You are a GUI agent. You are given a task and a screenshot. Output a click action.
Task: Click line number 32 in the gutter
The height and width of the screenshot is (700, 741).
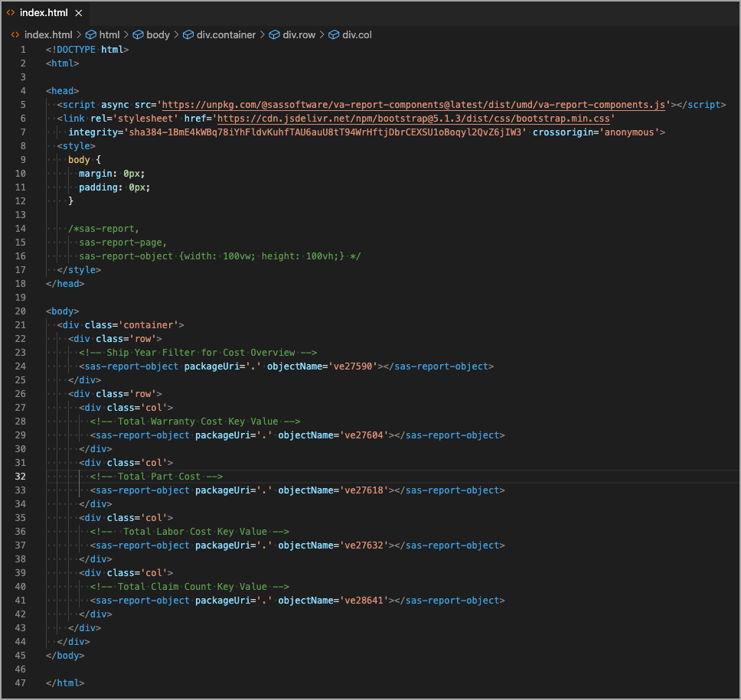click(x=21, y=477)
